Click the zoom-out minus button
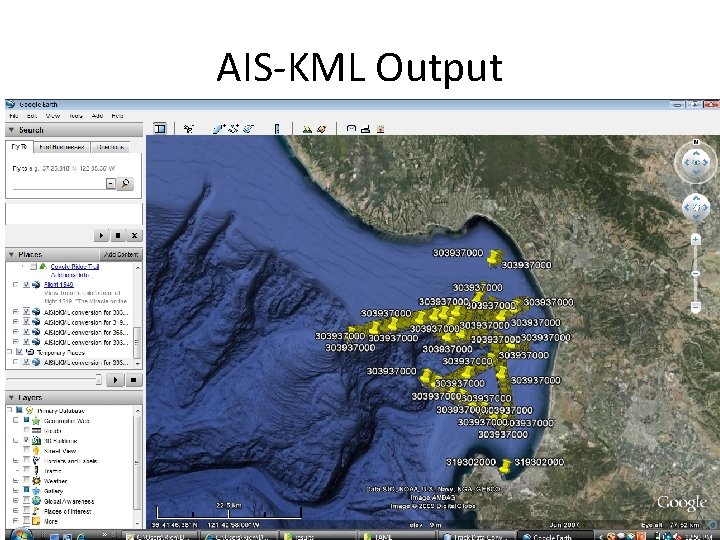The width and height of the screenshot is (720, 540). [x=696, y=307]
